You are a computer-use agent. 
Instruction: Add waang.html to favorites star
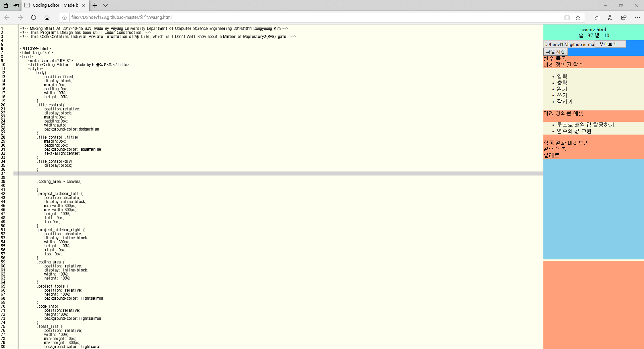pyautogui.click(x=578, y=17)
